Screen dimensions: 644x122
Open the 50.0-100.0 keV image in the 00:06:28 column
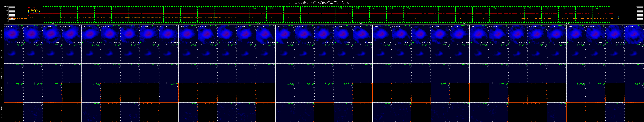pos(33,112)
